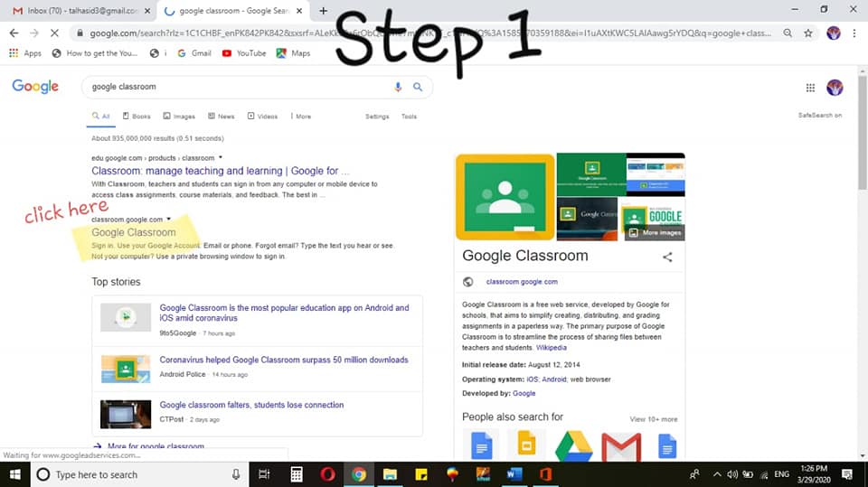
Task: Open Opera browser from the taskbar
Action: tap(327, 475)
